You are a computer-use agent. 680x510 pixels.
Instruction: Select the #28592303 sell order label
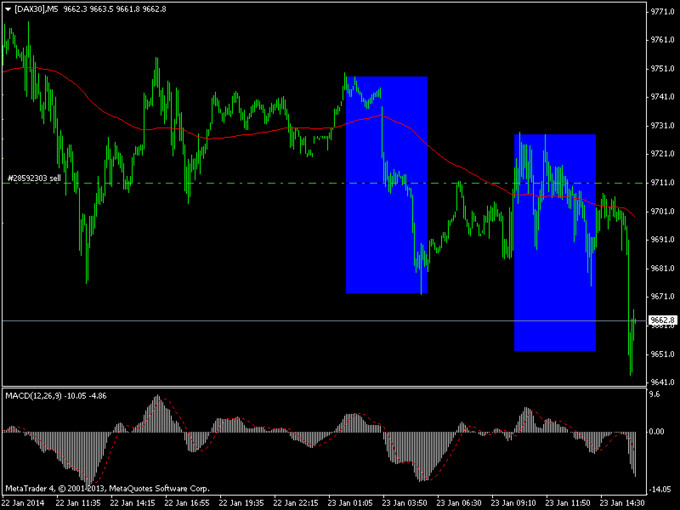pos(35,178)
